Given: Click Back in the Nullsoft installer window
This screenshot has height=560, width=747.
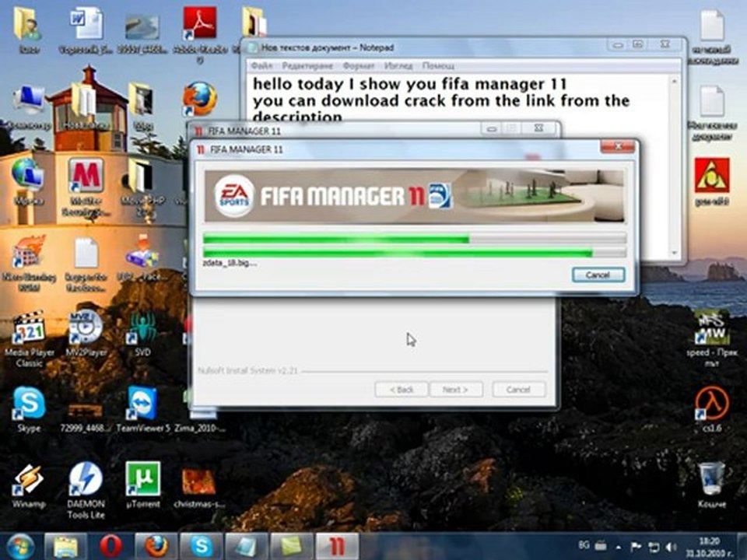Looking at the screenshot, I should tap(402, 389).
